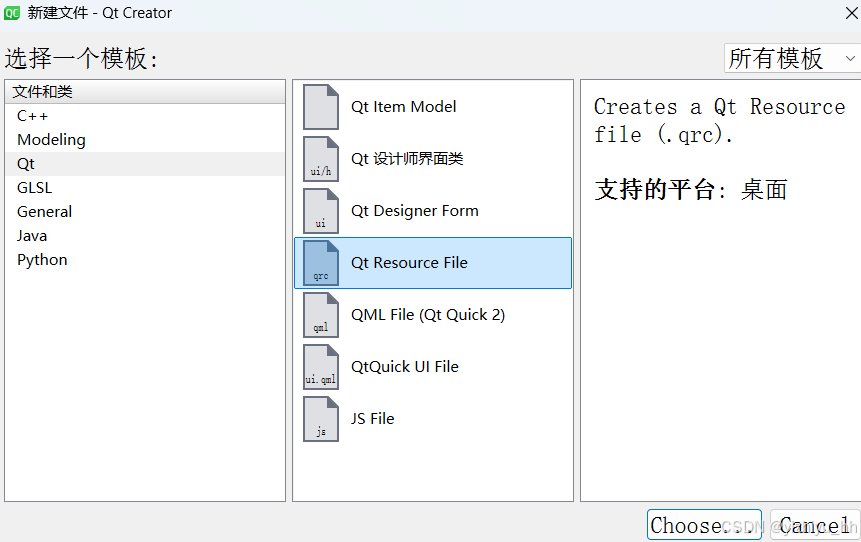Select the Modeling category

[145, 140]
